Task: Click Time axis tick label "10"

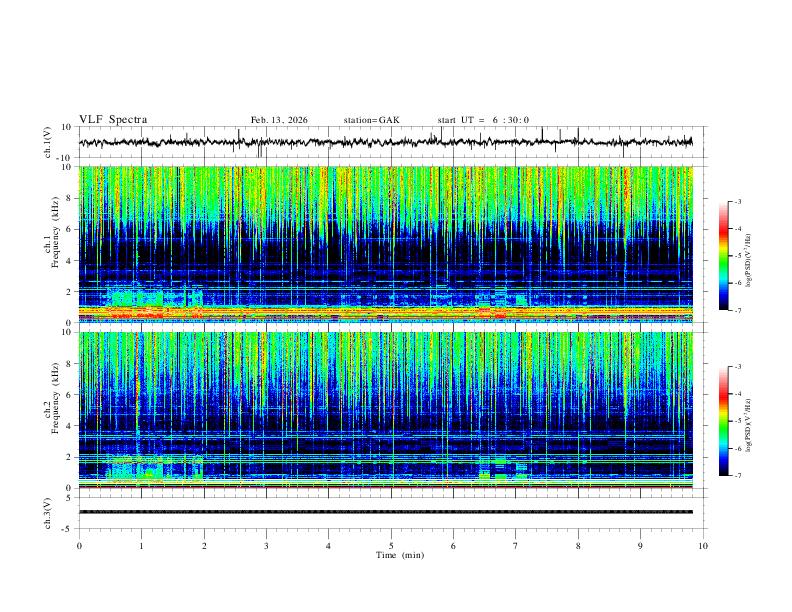Action: click(x=703, y=546)
